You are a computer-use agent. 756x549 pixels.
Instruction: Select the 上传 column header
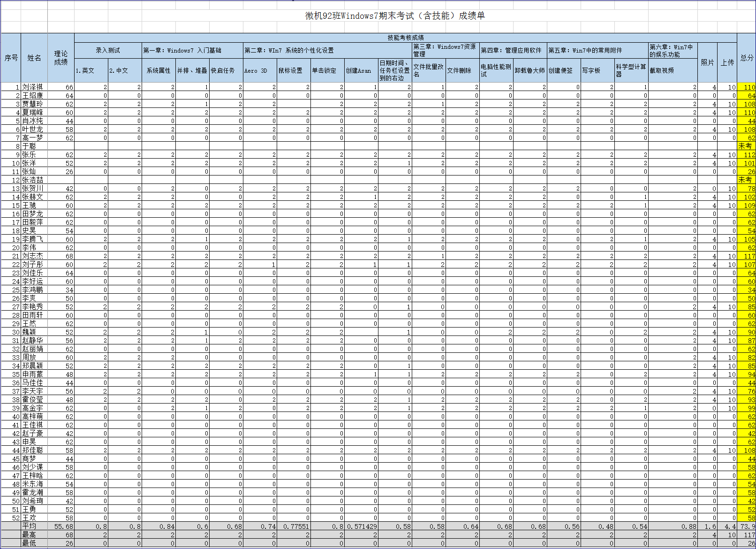pos(727,62)
